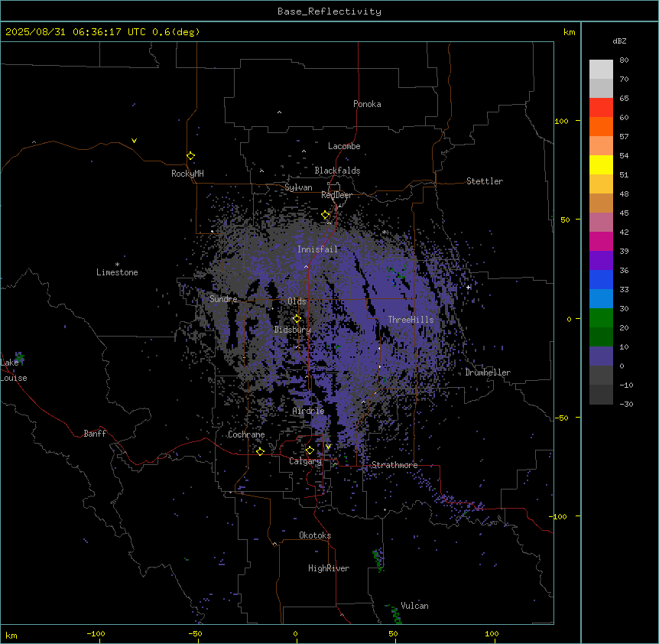The height and width of the screenshot is (644, 659).
Task: Click the Strathmore label
Action: 394,465
